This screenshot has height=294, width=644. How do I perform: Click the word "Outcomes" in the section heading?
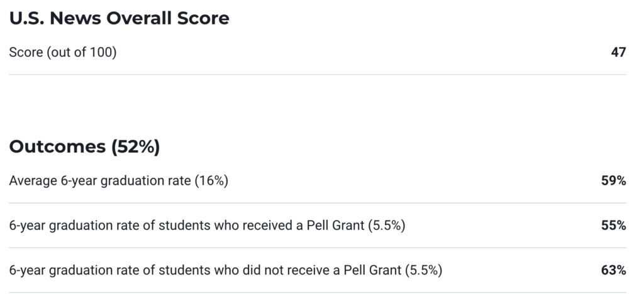tap(57, 147)
